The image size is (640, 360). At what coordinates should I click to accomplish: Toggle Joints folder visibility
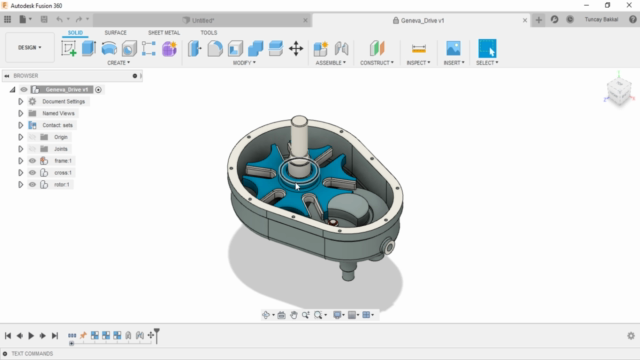coord(32,149)
